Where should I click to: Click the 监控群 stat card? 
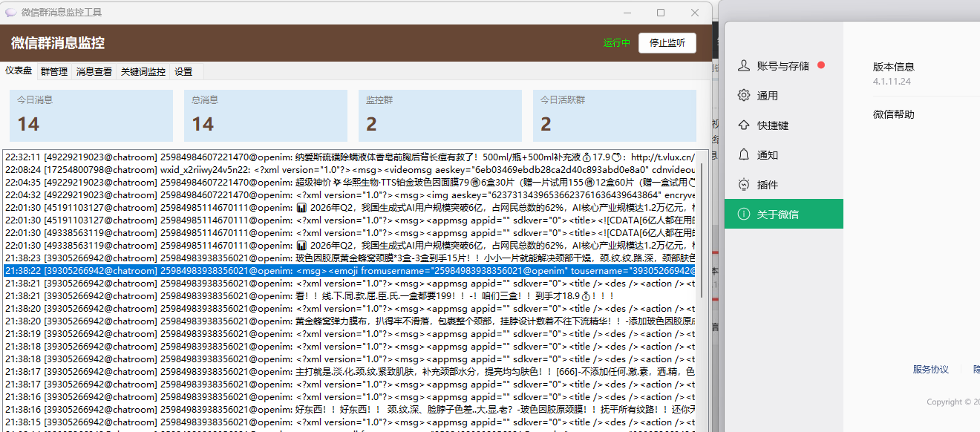440,116
